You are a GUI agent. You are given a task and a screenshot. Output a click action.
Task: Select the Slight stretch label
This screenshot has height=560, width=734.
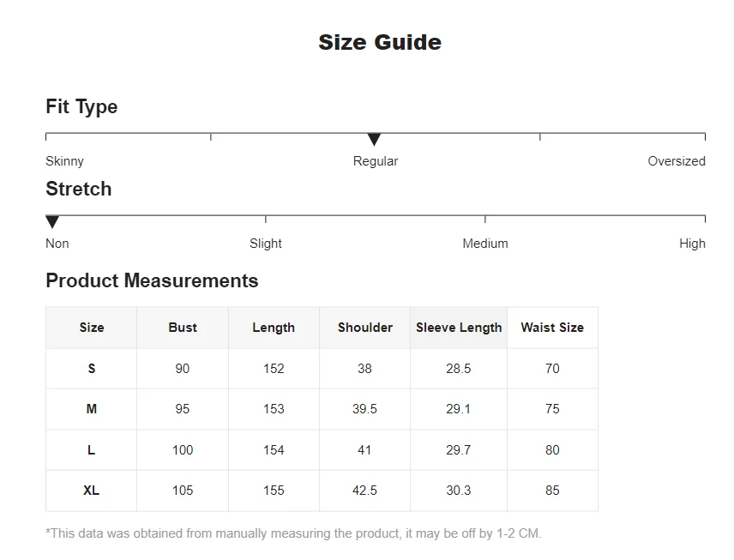coord(266,244)
